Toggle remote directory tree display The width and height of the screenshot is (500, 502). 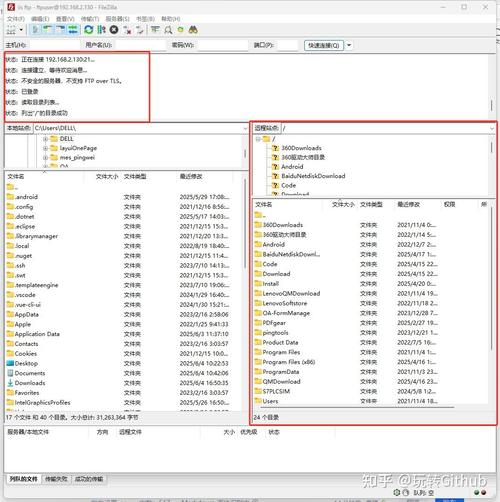(x=60, y=30)
